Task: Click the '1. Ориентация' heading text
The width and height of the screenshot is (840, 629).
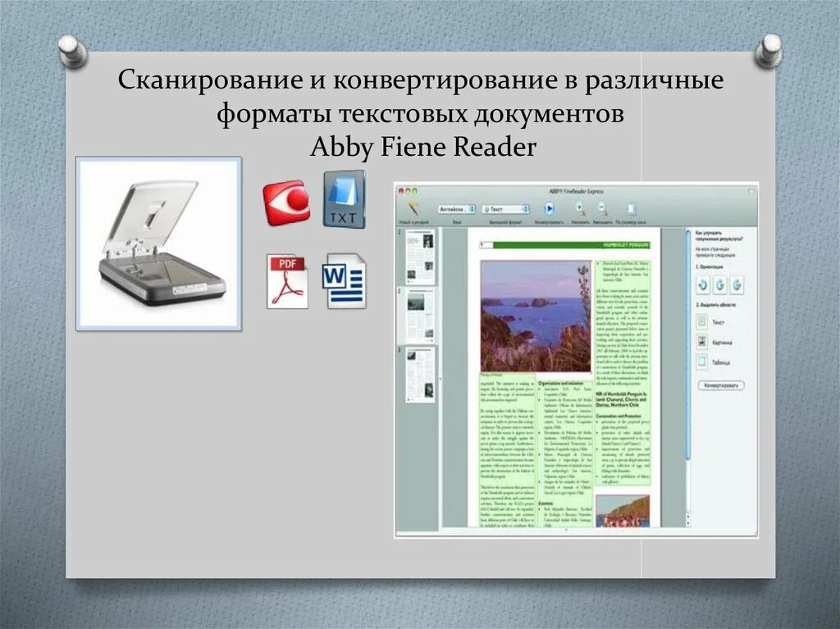Action: (710, 267)
